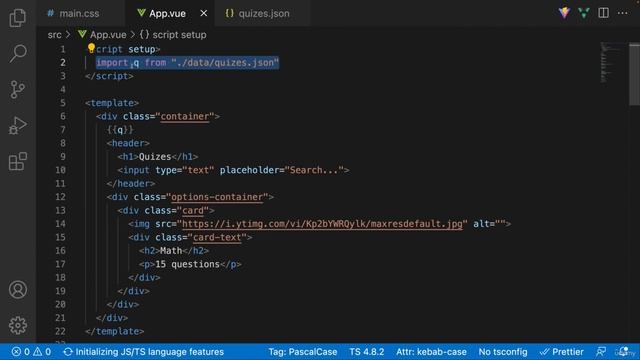640x360 pixels.
Task: Split the editor to the right
Action: pos(603,13)
